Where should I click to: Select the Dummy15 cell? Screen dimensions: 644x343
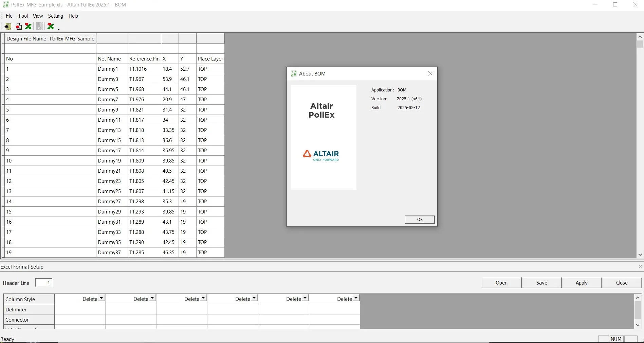112,140
